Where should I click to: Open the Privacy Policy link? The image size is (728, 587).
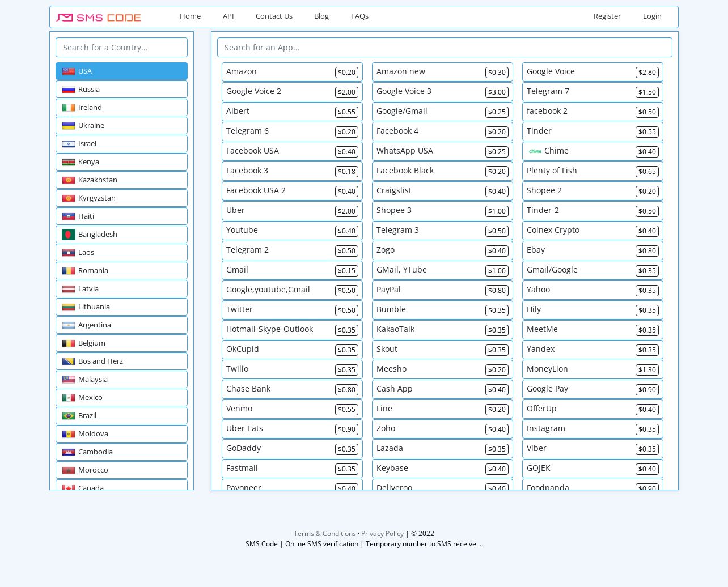(382, 534)
